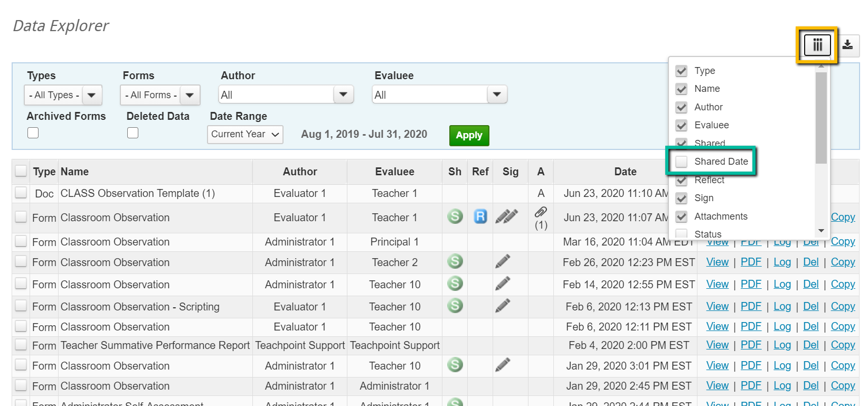Expand the Date Range Current Year dropdown

coord(245,134)
